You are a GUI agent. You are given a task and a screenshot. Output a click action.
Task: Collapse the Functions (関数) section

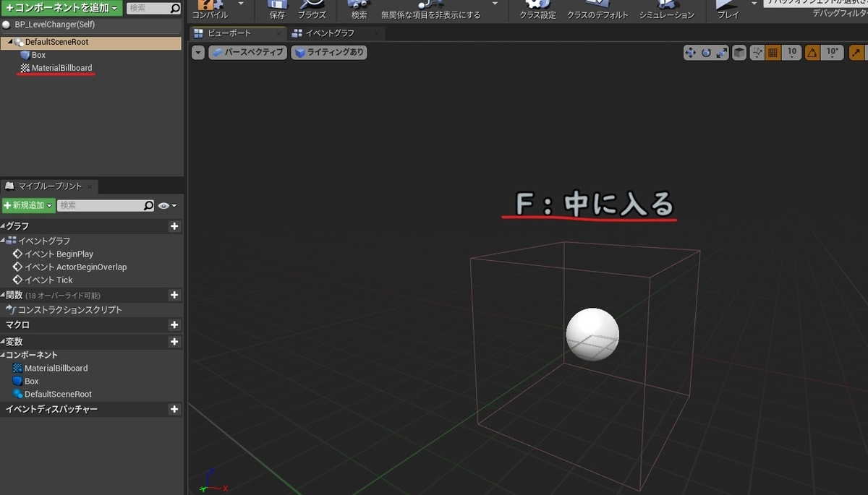tap(3, 295)
